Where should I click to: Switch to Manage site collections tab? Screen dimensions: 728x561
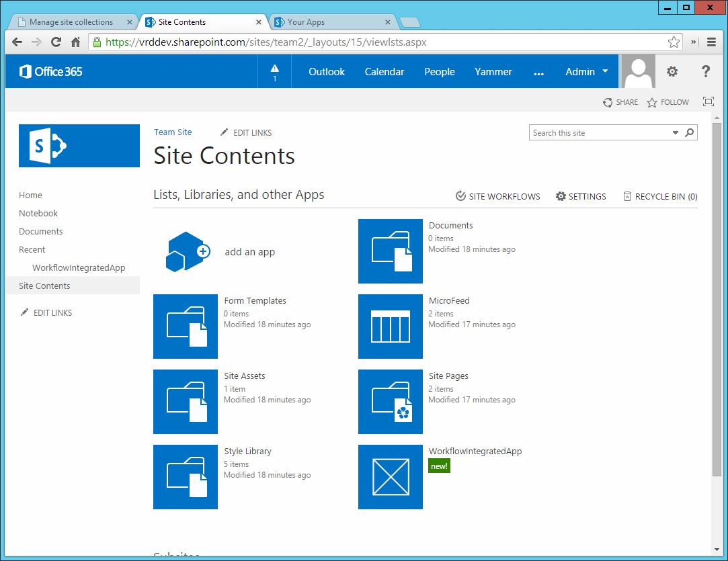coord(71,21)
